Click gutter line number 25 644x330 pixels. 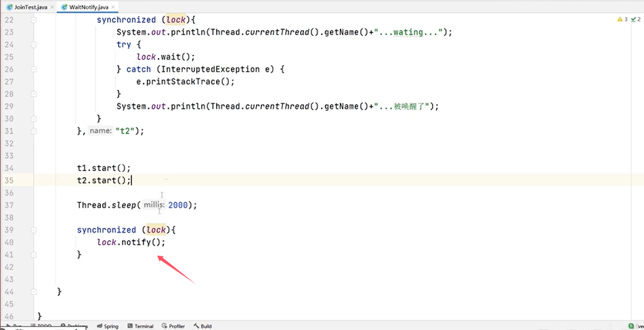9,57
